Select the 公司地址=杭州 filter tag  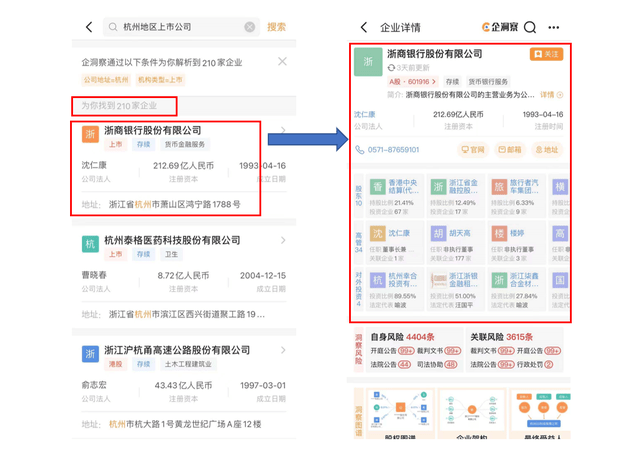point(106,80)
